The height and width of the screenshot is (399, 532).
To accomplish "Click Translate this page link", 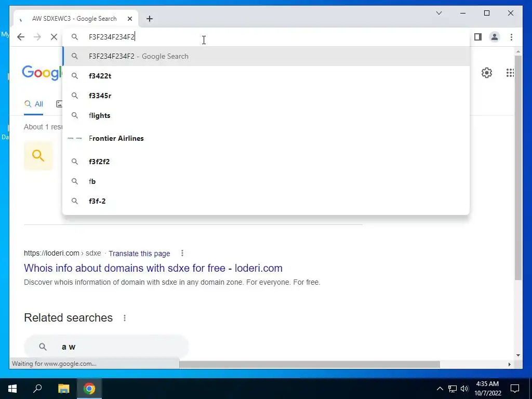I will click(x=139, y=254).
